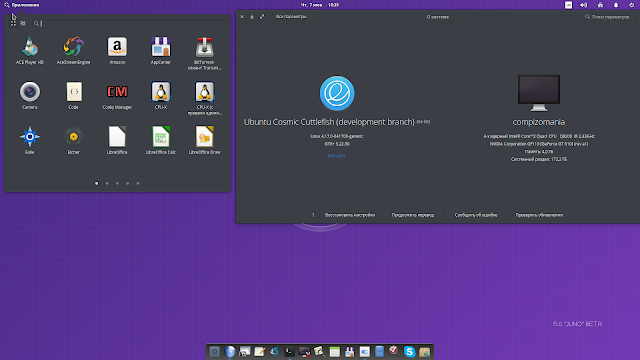Image resolution: width=640 pixels, height=360 pixels.
Task: Open the Terminal from the dock
Action: coord(289,351)
